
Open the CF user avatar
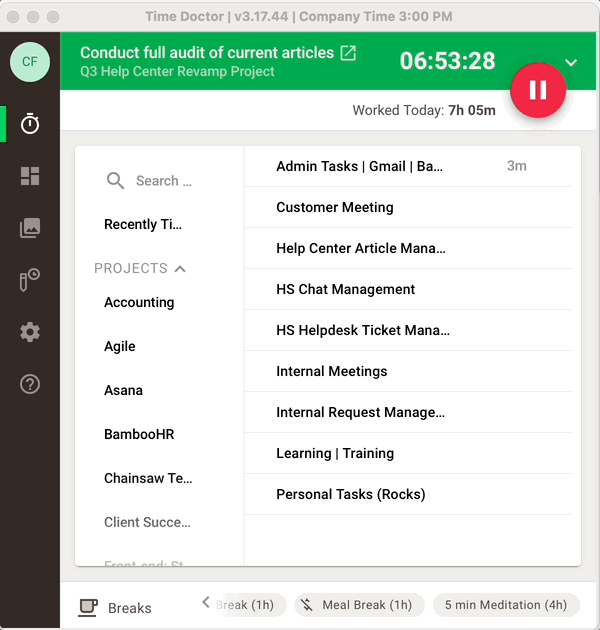pyautogui.click(x=30, y=62)
